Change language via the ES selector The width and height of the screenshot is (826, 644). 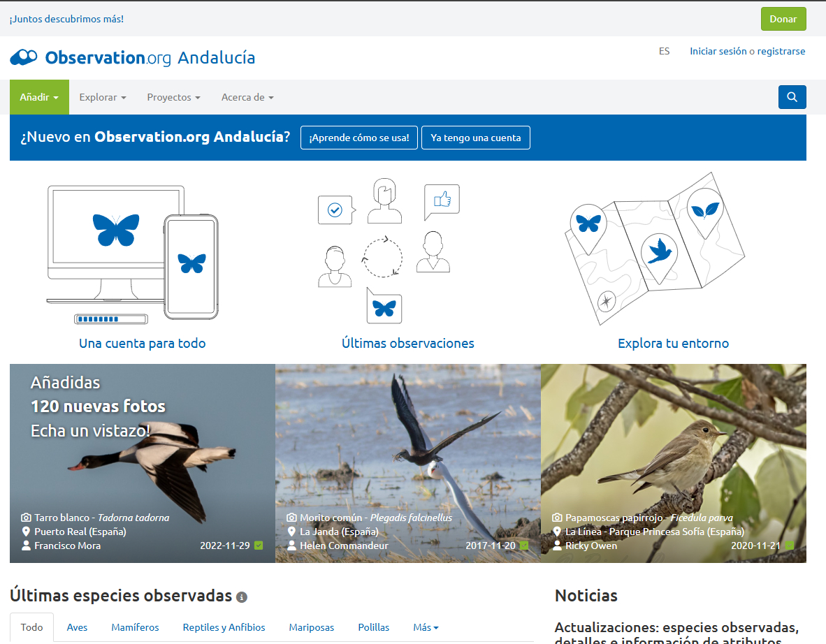coord(664,51)
